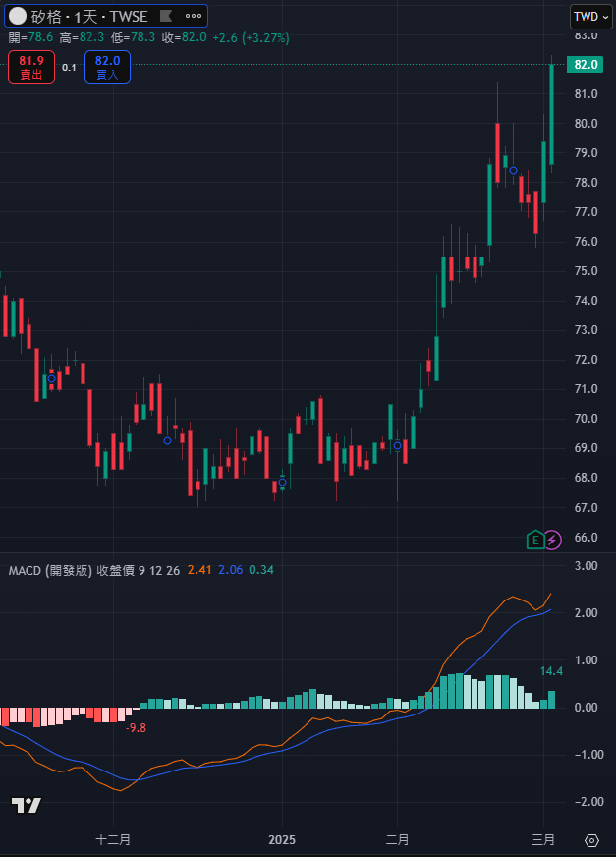This screenshot has height=857, width=616.
Task: Click the green earnings E icon
Action: (534, 539)
